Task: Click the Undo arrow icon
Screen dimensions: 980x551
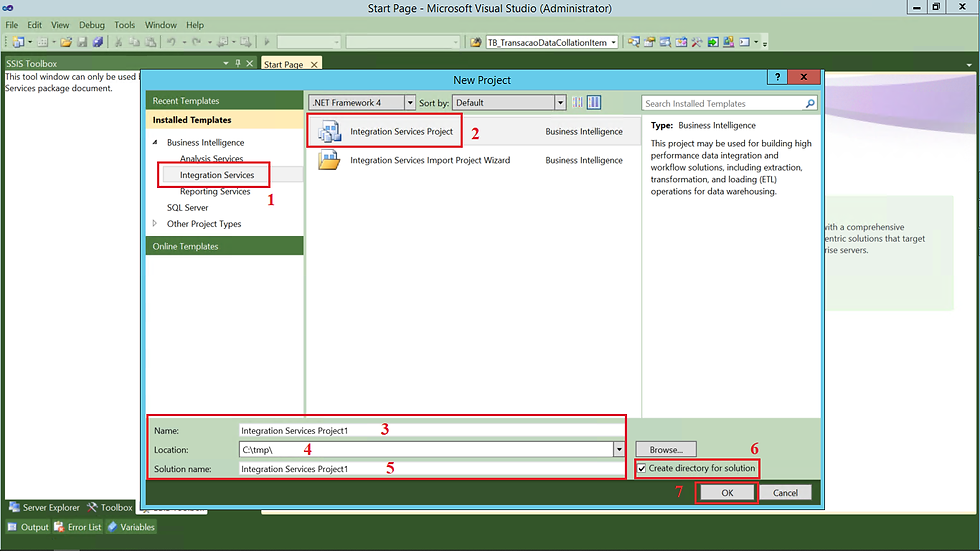Action: coord(171,42)
